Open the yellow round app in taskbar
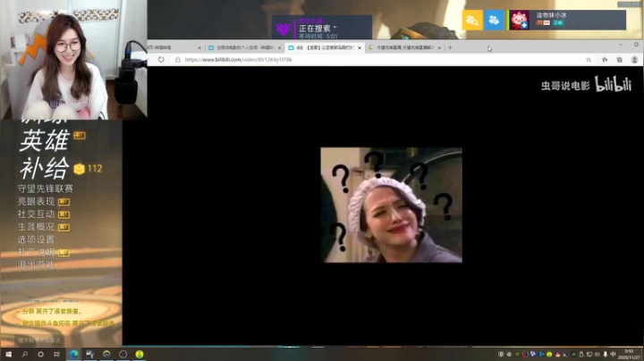Image resolution: width=644 pixels, height=361 pixels. (140, 354)
